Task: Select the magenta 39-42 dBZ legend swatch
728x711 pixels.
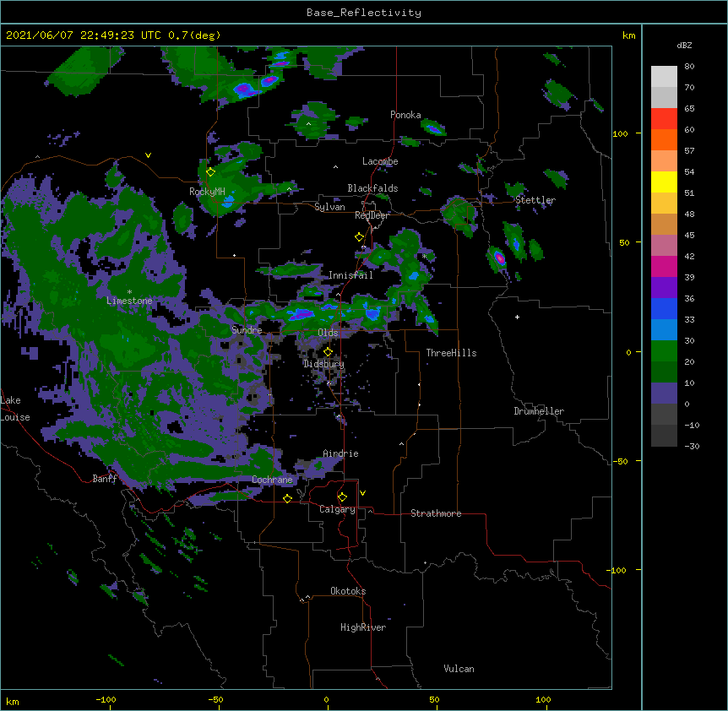Action: click(664, 266)
